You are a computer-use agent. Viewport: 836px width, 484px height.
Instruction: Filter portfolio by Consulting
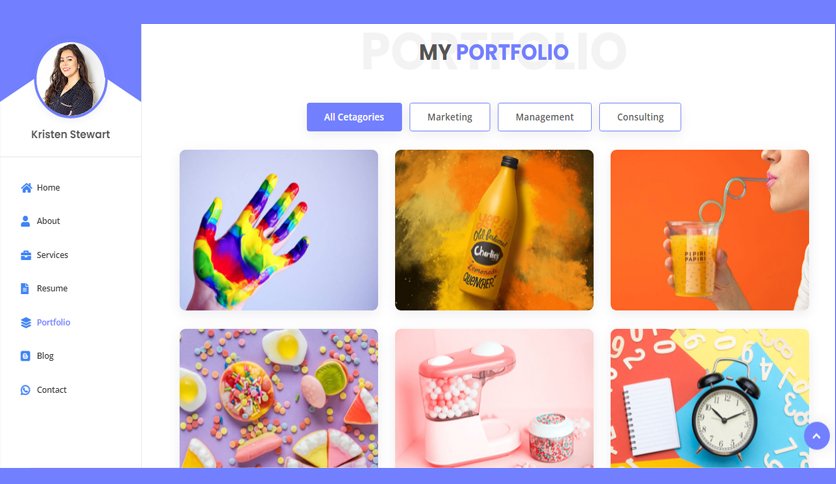click(x=640, y=117)
